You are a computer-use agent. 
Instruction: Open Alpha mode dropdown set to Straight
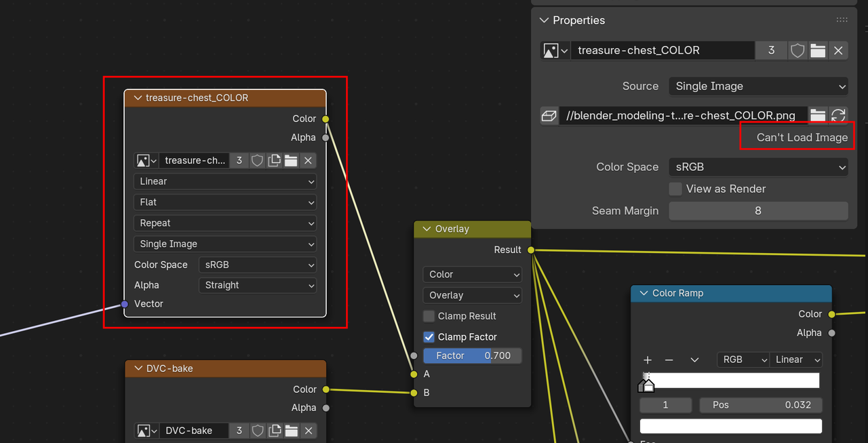pos(258,286)
